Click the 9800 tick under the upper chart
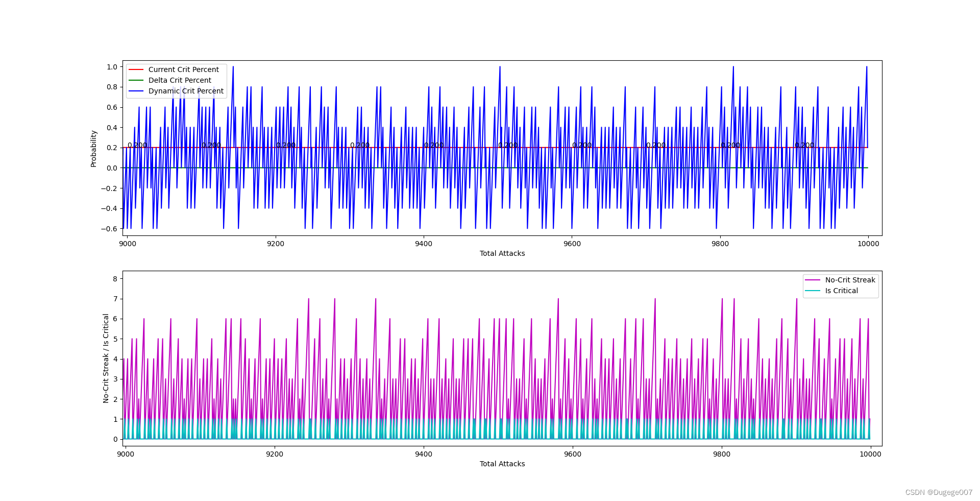Viewport: 980px width, 501px height. pyautogui.click(x=720, y=244)
